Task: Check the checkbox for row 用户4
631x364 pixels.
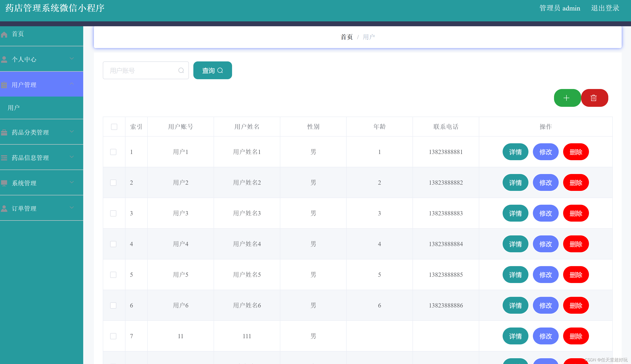Action: (x=113, y=244)
